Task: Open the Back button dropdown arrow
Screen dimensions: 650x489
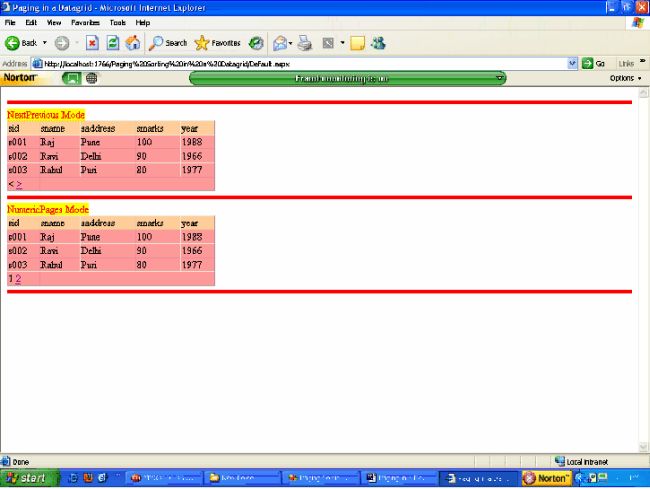Action: pos(44,43)
